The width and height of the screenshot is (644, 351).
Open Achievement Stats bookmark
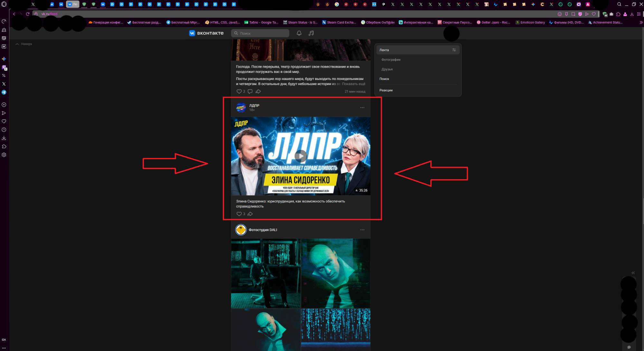(x=605, y=23)
